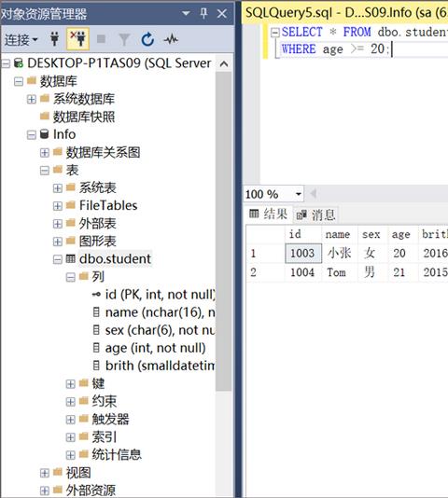Expand the 图形表 folder

pos(58,242)
